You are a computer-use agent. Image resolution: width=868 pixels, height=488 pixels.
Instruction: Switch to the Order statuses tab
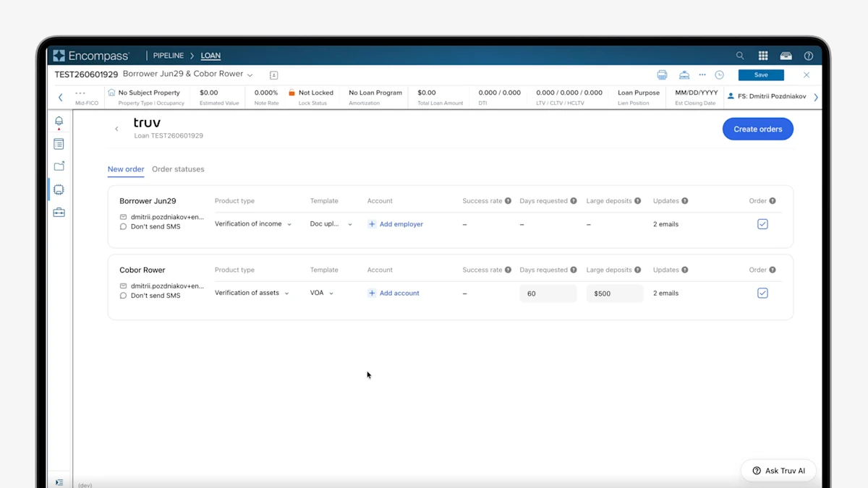pos(178,169)
